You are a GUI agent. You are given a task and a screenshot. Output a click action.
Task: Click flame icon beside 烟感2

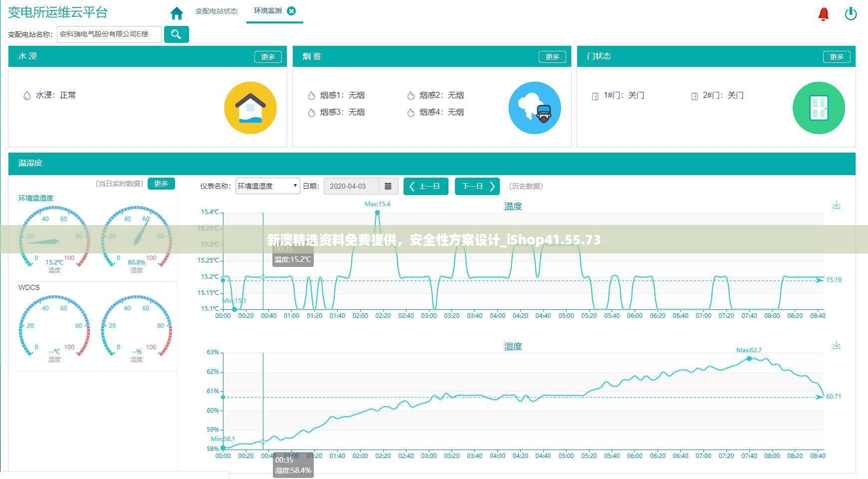pos(411,95)
